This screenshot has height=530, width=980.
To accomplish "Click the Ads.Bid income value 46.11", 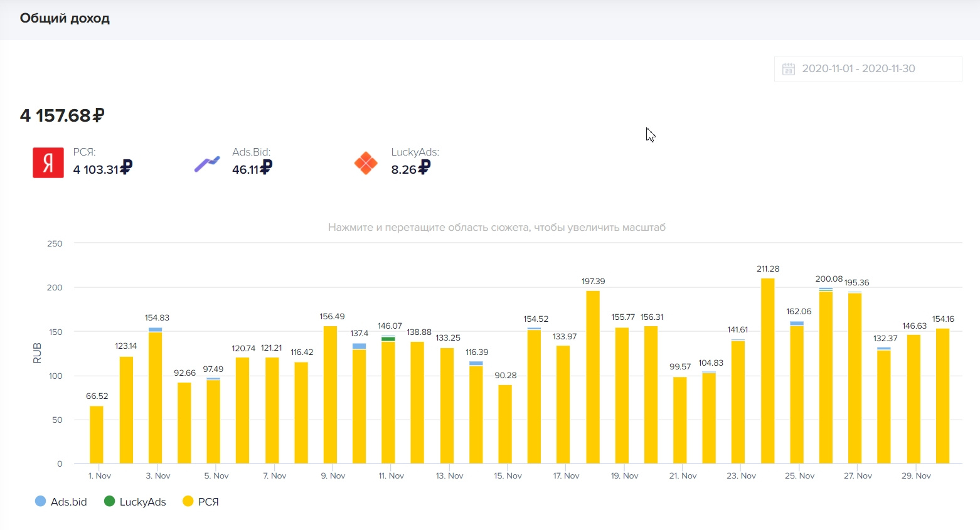I will pos(245,169).
